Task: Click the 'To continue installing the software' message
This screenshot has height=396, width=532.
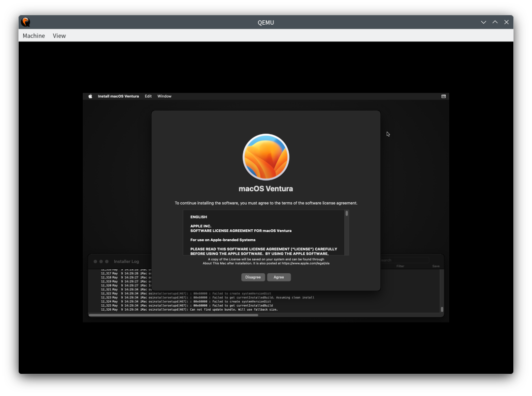Action: 266,203
